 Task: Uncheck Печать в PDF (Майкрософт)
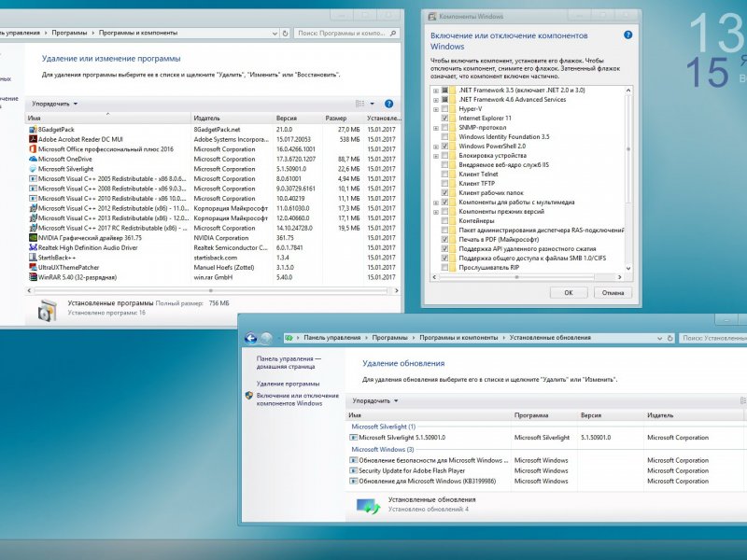coord(445,240)
